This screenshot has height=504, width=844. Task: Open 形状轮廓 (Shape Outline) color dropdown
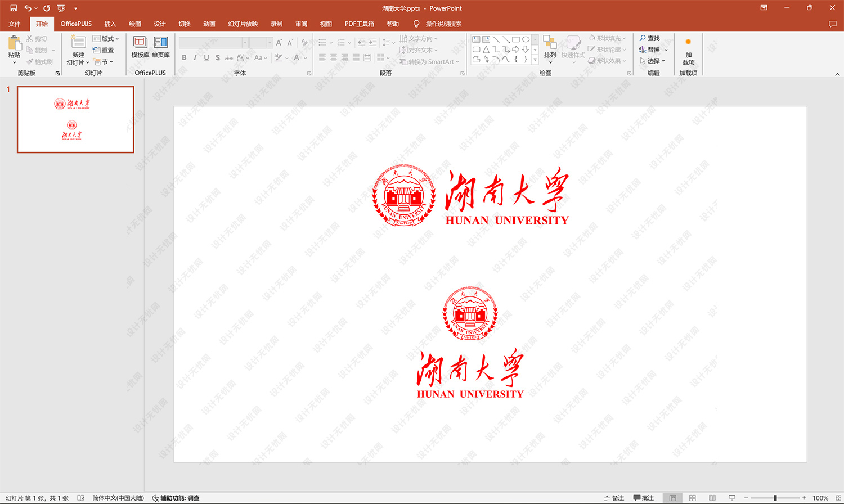607,49
